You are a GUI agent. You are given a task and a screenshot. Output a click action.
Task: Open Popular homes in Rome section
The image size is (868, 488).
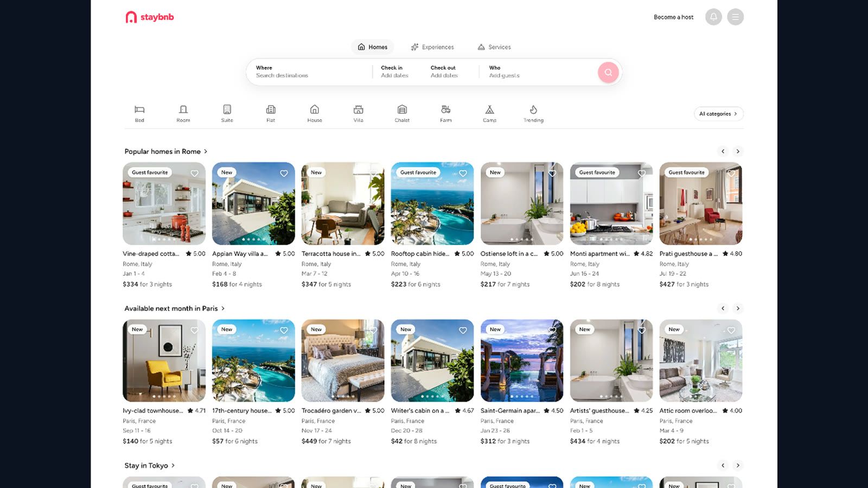tap(166, 151)
